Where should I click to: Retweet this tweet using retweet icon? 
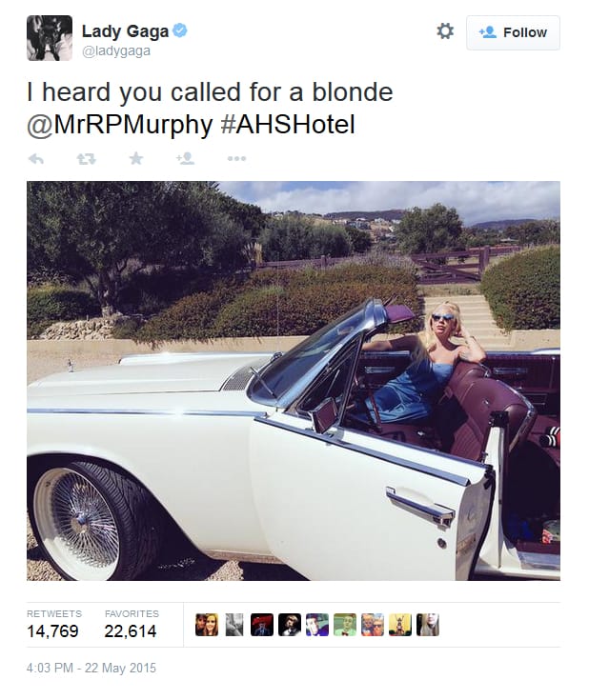coord(86,158)
